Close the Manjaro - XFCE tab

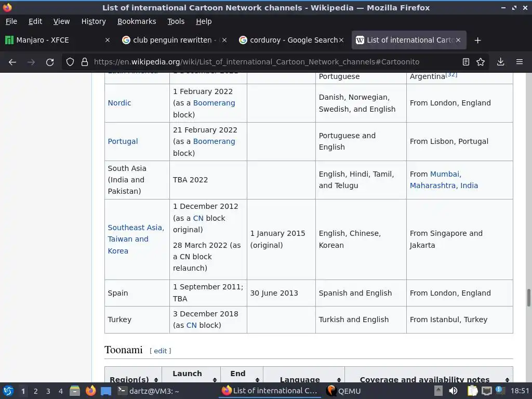(x=108, y=40)
